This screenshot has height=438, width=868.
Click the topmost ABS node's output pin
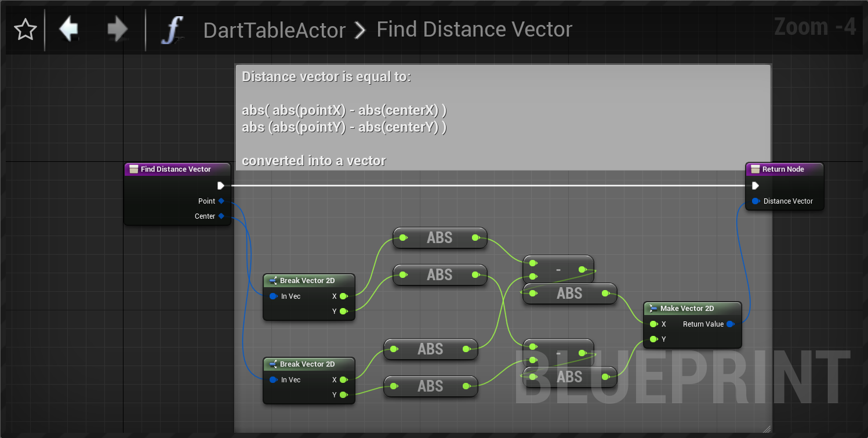pos(476,238)
